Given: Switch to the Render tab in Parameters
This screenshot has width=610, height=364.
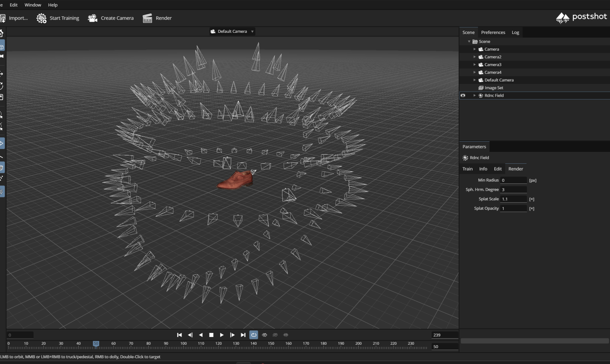Looking at the screenshot, I should click(x=515, y=169).
